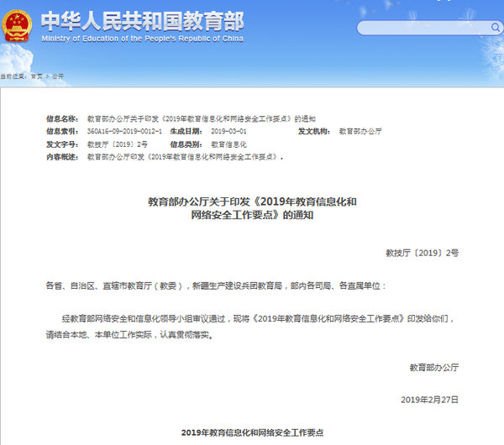Viewport: 504px width, 445px height.
Task: Click the signature 教育部办公厅 above the date
Action: click(x=434, y=368)
